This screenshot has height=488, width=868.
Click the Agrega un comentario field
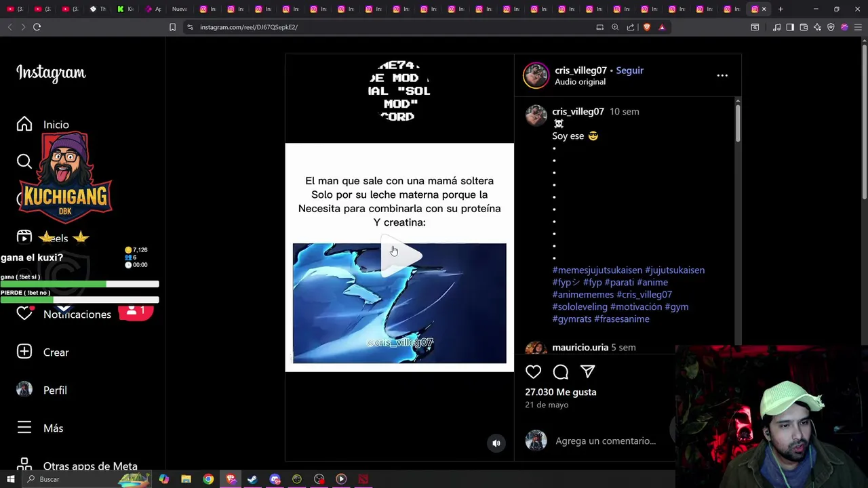pyautogui.click(x=606, y=441)
